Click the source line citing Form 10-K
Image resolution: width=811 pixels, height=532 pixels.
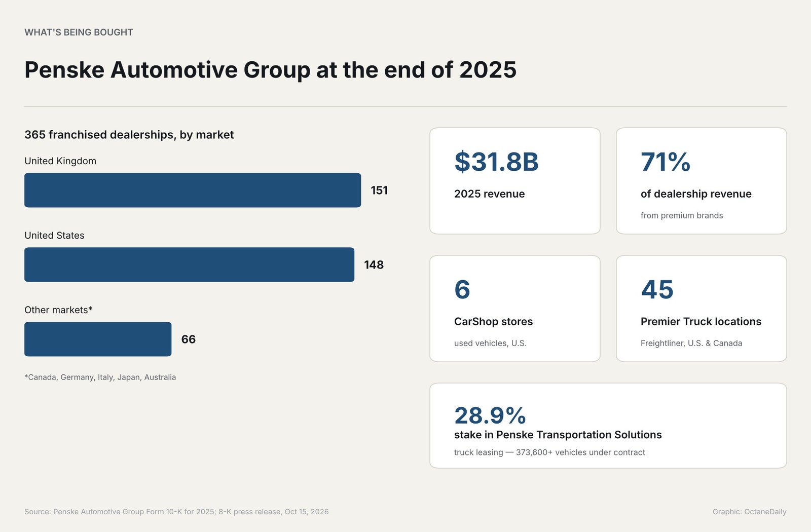tap(176, 512)
